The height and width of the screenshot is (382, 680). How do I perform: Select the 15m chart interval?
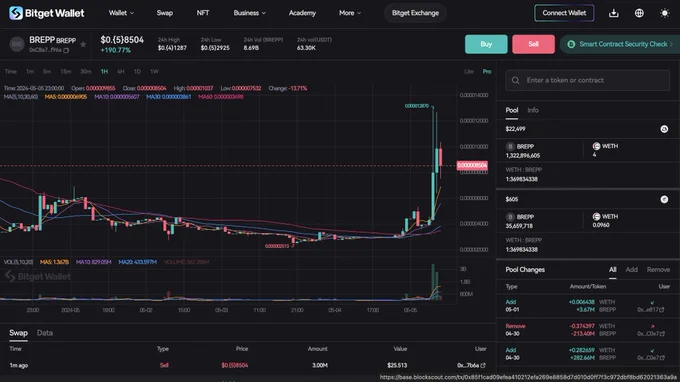coord(65,72)
